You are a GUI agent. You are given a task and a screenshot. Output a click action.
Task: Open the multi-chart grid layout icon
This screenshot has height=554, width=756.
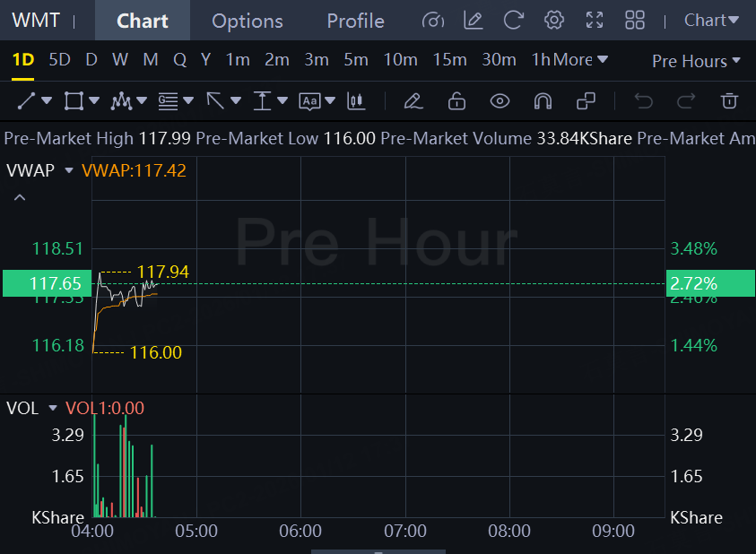click(x=635, y=21)
